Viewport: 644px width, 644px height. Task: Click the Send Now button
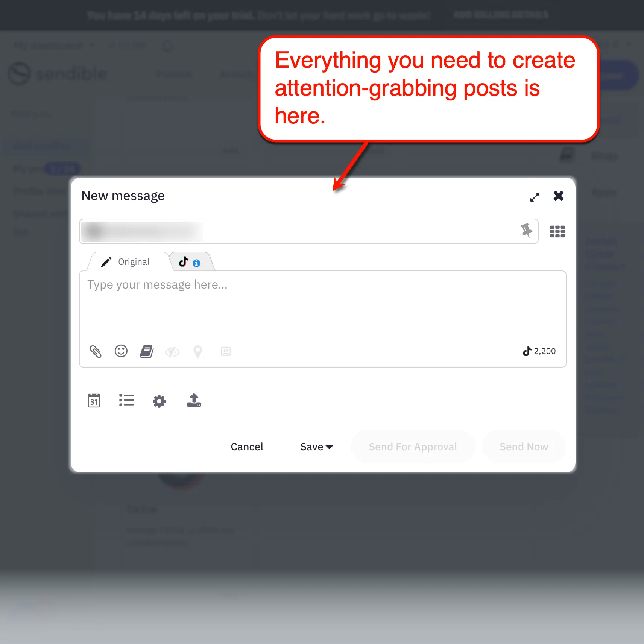524,447
